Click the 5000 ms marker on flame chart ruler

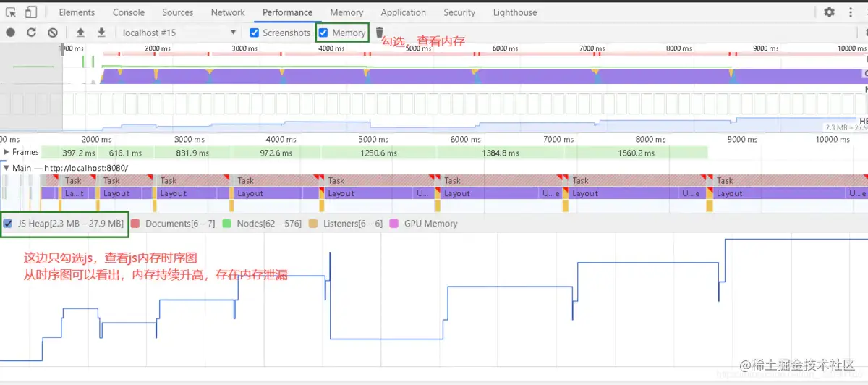pos(373,139)
